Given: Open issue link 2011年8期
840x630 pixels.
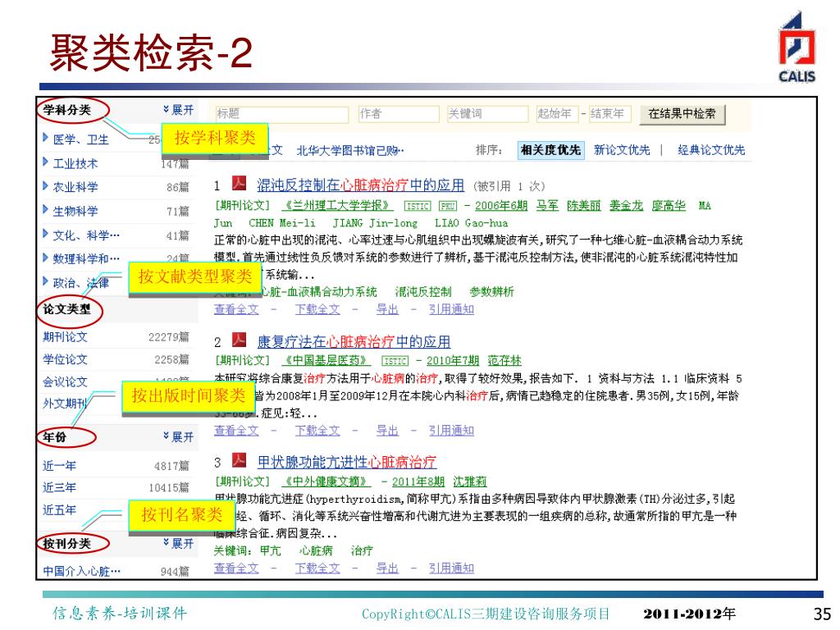Looking at the screenshot, I should [x=418, y=482].
